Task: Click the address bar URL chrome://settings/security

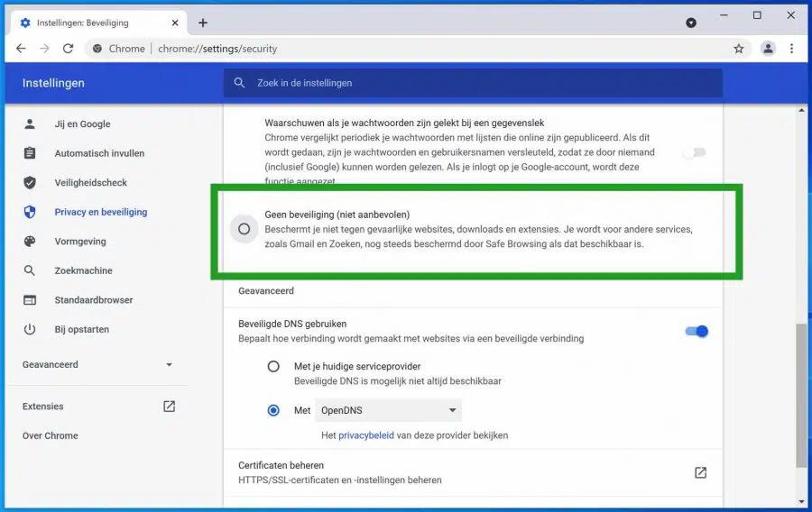Action: tap(217, 49)
